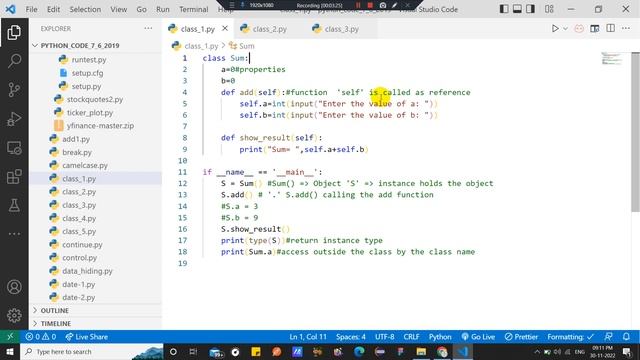Viewport: 640px width, 360px height.
Task: Open the Remote Explorer view
Action: coord(14,148)
